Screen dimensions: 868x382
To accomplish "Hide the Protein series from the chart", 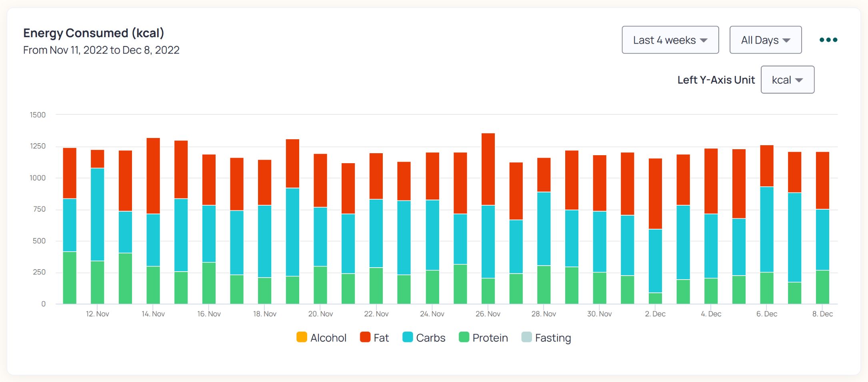I will pos(490,338).
